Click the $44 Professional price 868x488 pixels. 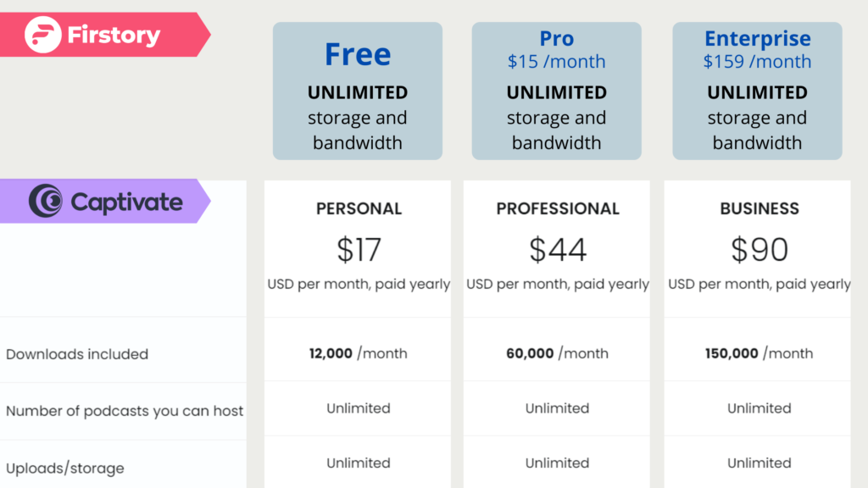point(558,250)
